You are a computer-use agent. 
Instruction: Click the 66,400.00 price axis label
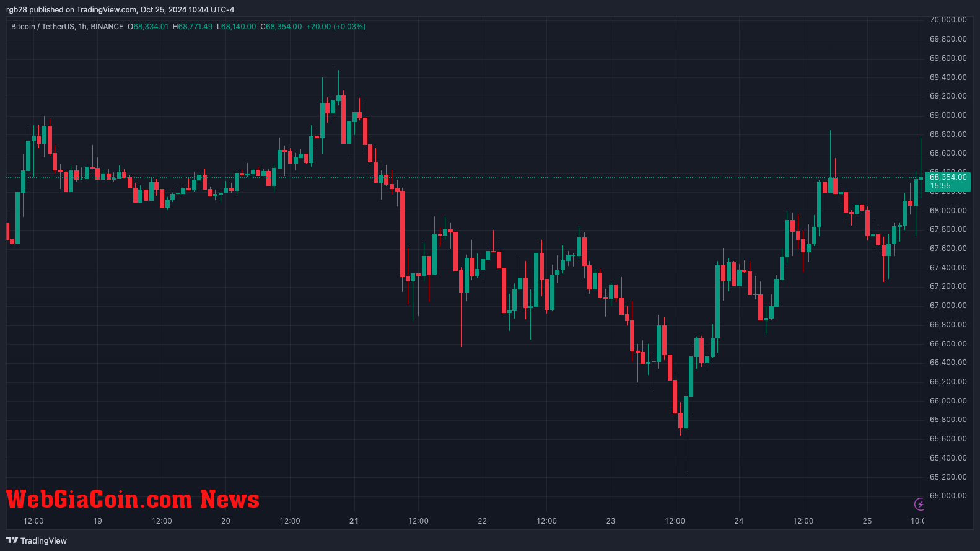(948, 363)
